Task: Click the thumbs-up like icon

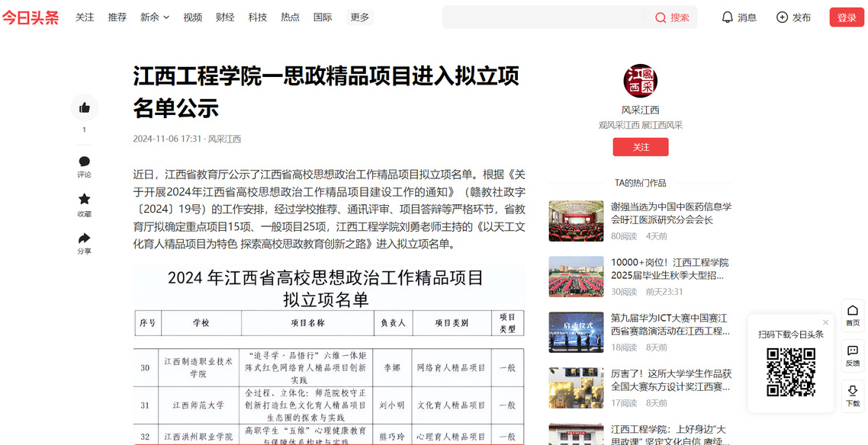Action: [84, 108]
